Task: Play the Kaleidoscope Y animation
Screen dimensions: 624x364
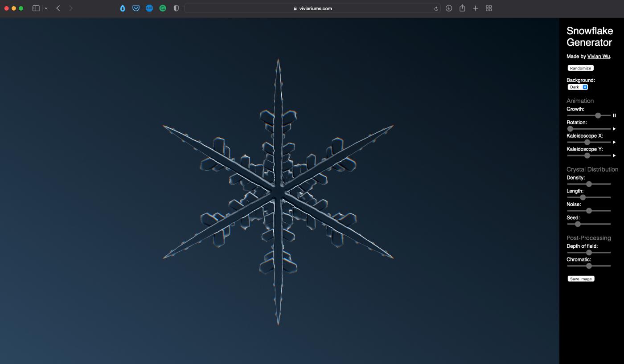Action: (614, 155)
